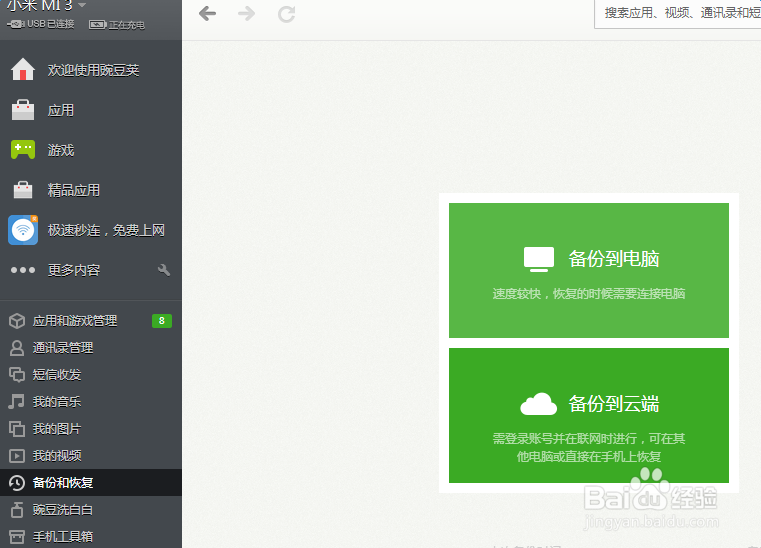Open 我的音乐

(x=57, y=402)
